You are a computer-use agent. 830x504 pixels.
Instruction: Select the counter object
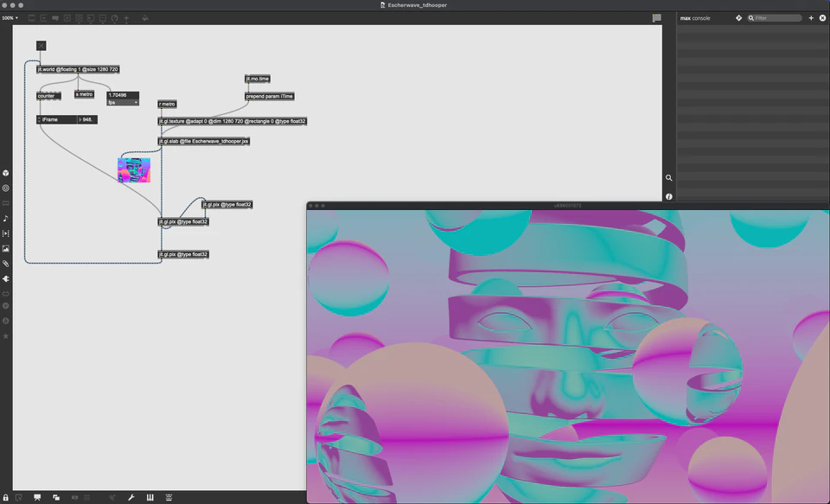[48, 96]
